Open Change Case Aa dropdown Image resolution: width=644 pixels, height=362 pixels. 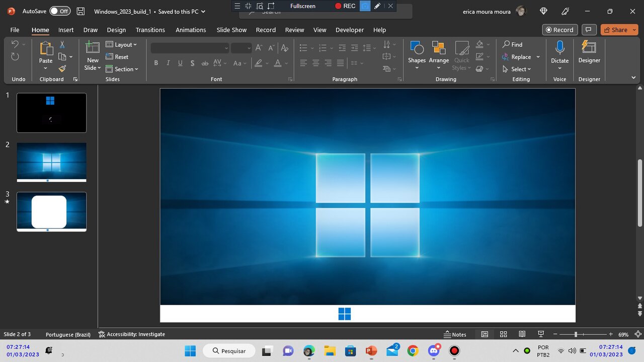239,63
